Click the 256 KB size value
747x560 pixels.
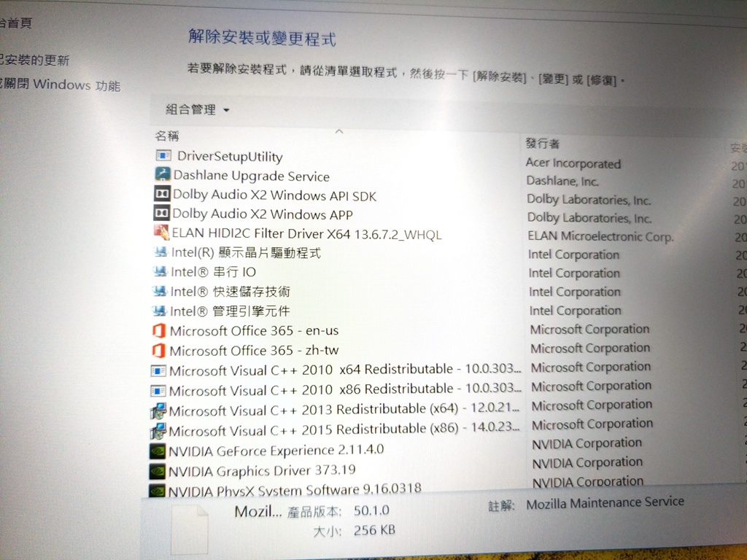click(374, 530)
